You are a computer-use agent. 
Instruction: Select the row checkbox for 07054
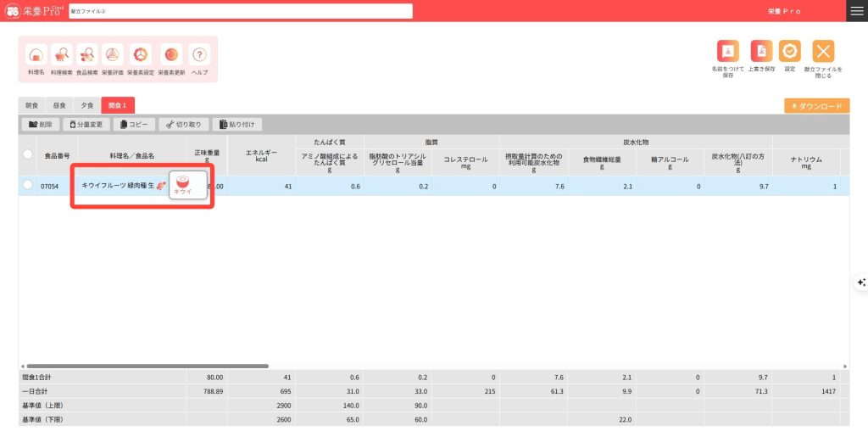28,186
